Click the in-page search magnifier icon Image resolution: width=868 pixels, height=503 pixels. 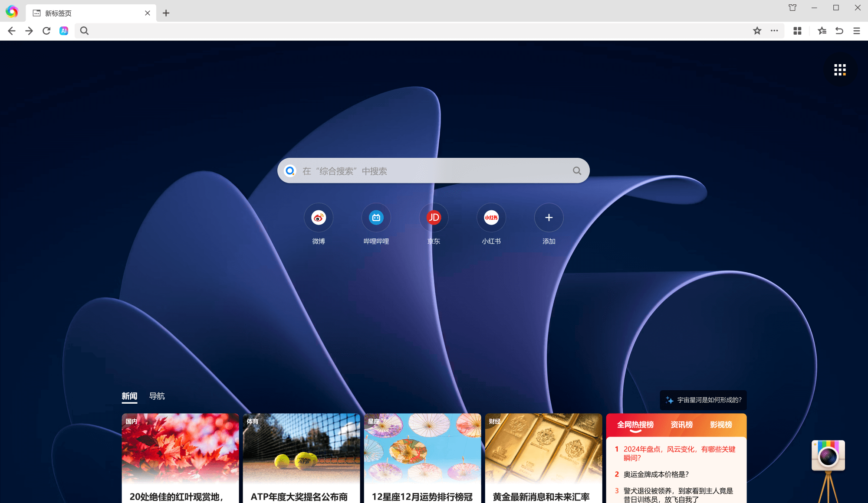[84, 31]
